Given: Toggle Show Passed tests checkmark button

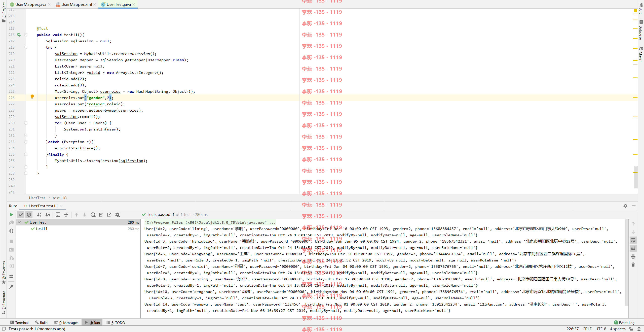Looking at the screenshot, I should pyautogui.click(x=21, y=215).
